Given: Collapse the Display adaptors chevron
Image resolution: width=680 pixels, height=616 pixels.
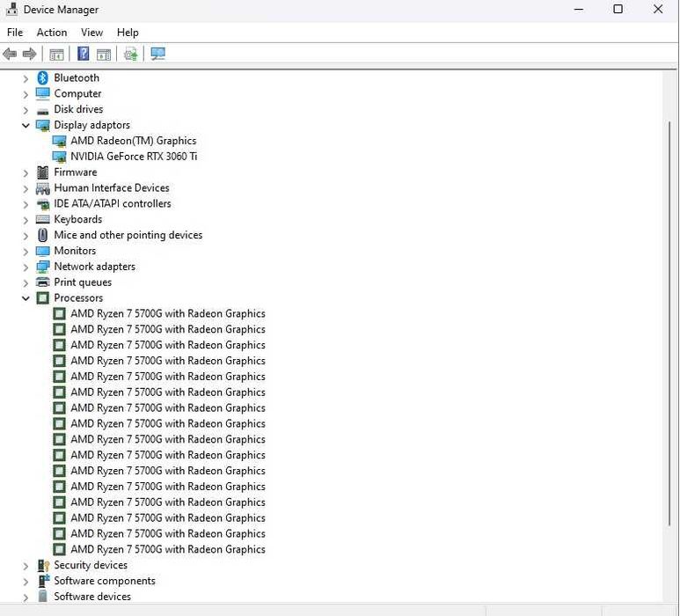Looking at the screenshot, I should (x=26, y=125).
